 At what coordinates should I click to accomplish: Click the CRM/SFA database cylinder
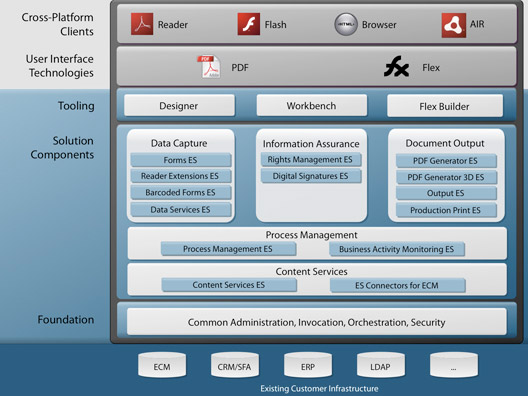[x=235, y=365]
